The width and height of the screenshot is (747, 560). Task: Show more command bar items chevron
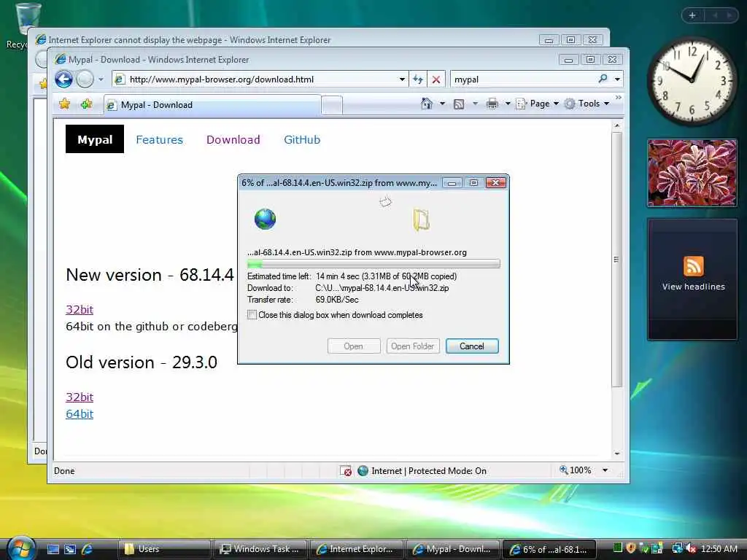(x=619, y=98)
